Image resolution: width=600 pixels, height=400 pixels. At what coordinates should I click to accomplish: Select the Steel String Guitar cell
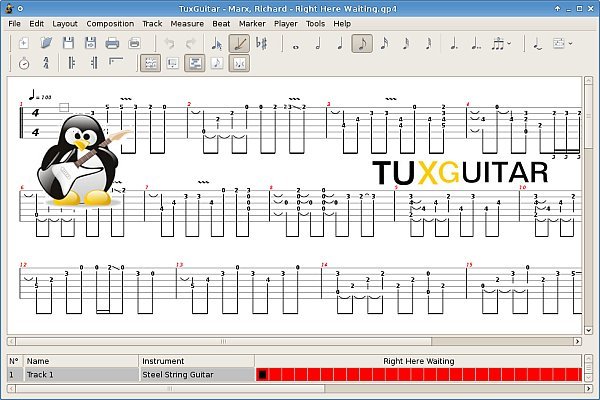[x=197, y=374]
